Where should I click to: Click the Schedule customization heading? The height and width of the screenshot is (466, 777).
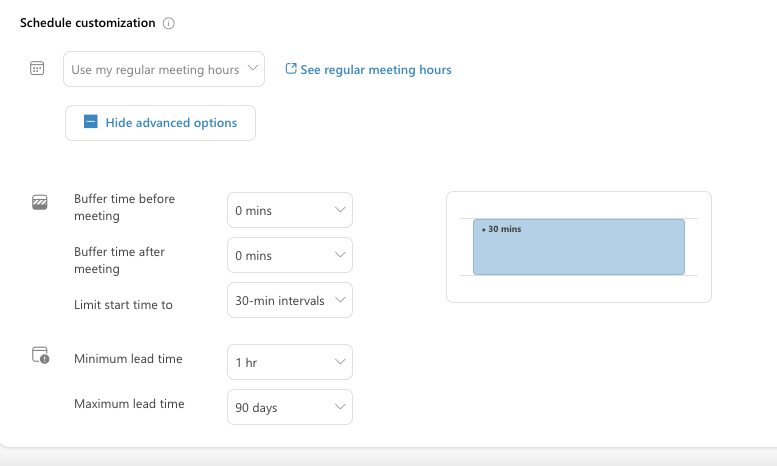(88, 23)
